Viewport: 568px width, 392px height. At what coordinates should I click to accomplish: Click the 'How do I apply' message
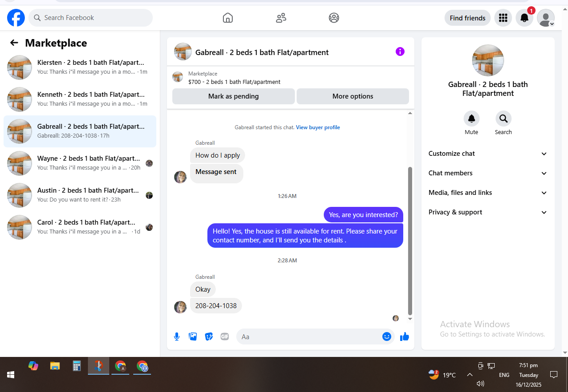point(218,155)
